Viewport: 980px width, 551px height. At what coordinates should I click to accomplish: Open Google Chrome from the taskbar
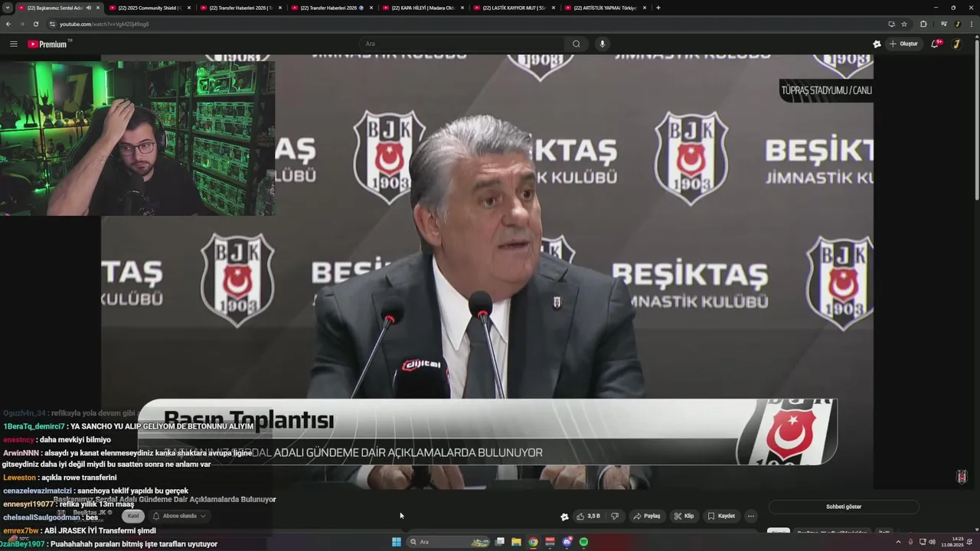(533, 542)
